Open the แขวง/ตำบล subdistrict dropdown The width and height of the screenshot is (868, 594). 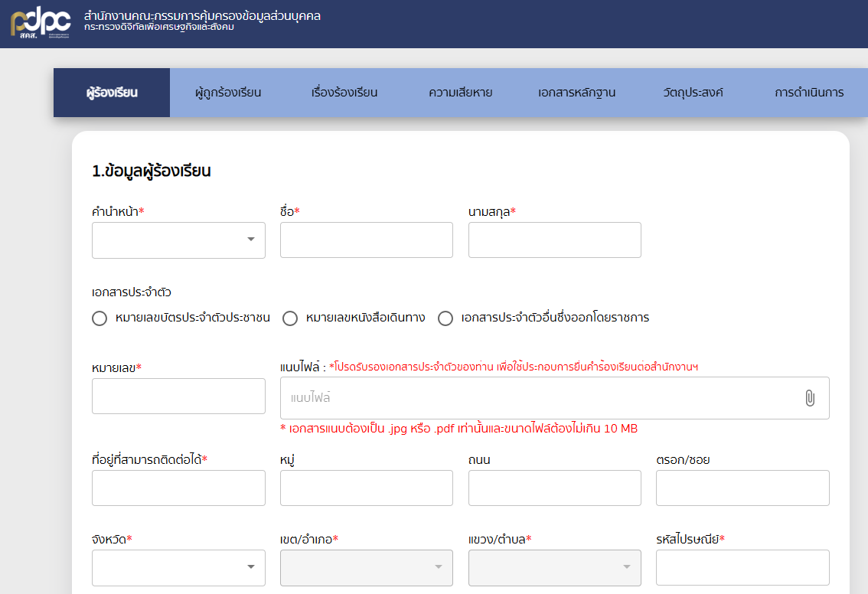[554, 567]
